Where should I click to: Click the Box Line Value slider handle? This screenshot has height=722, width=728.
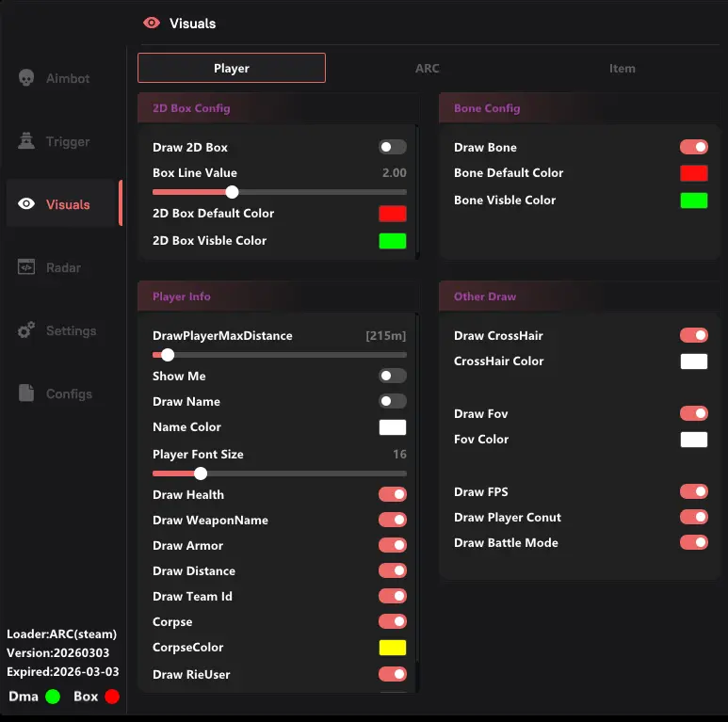[x=233, y=192]
